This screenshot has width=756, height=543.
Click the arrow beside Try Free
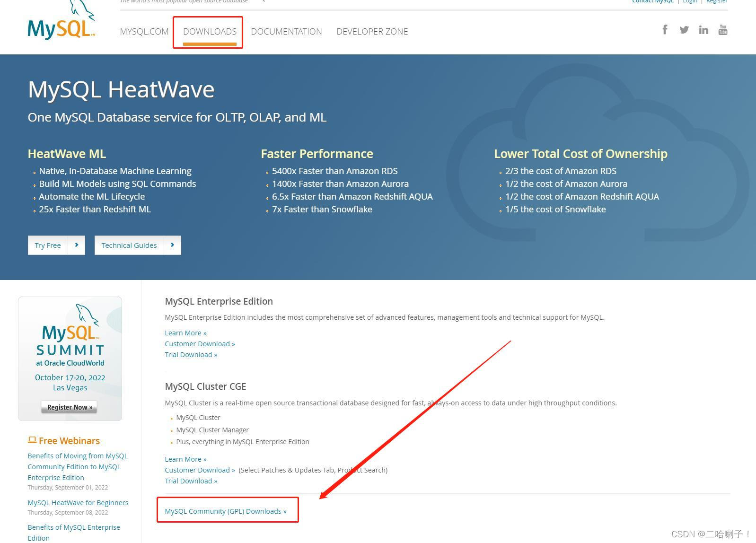pyautogui.click(x=77, y=245)
